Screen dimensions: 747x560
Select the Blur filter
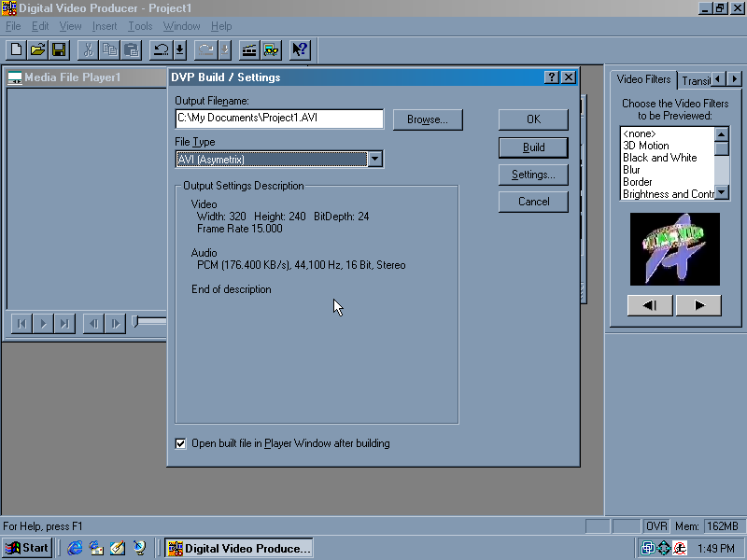631,170
